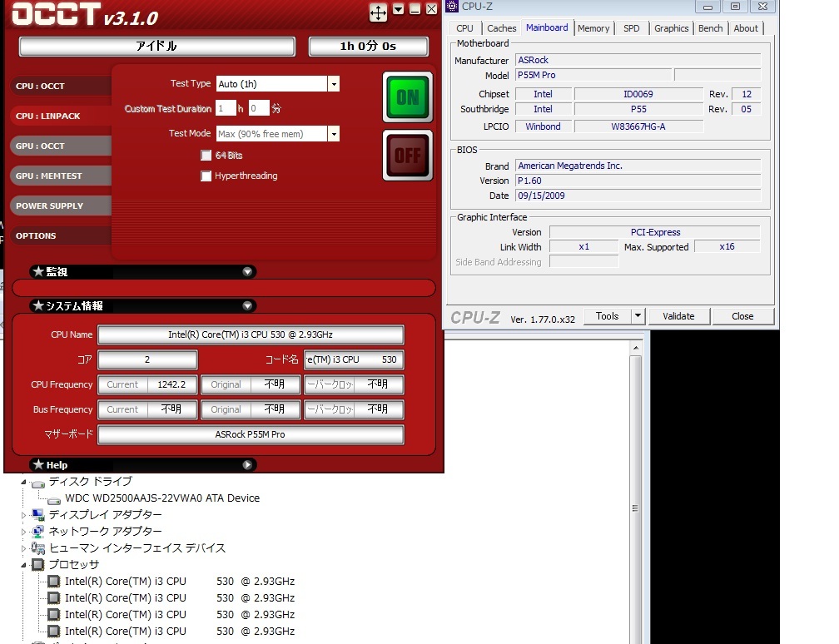Screen dimensions: 839x644
Task: Click the W83667HG-A LPCIO value
Action: (638, 126)
